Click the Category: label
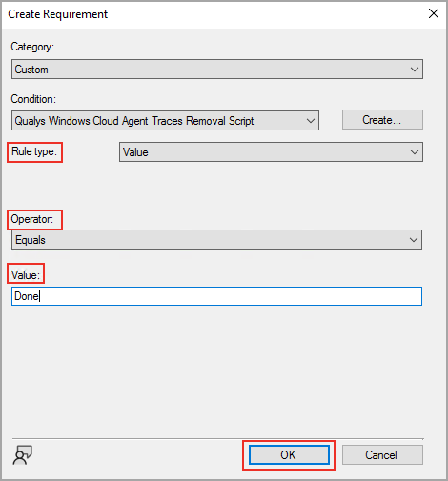The image size is (448, 481). point(32,47)
